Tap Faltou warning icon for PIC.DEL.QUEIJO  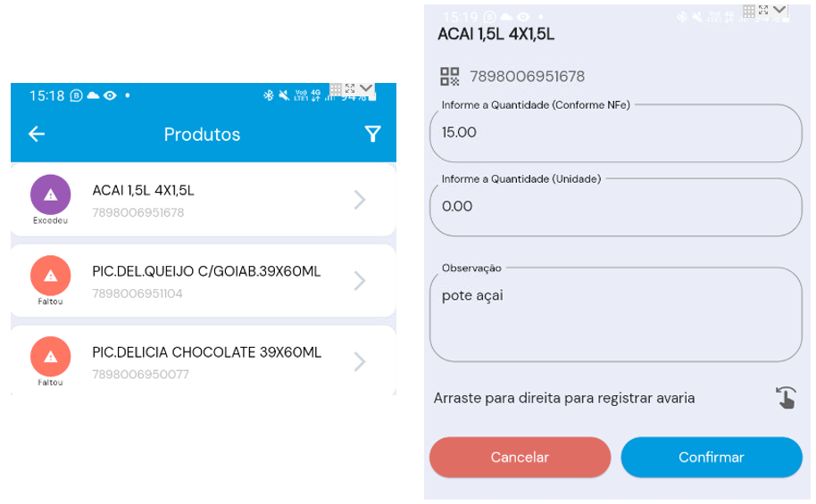tap(50, 276)
